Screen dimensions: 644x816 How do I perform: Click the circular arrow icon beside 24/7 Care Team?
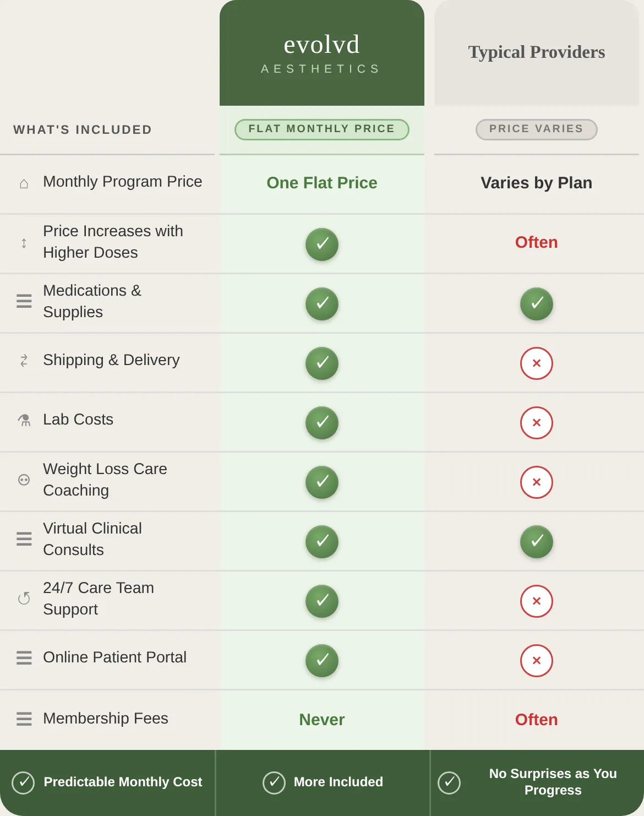pos(24,598)
